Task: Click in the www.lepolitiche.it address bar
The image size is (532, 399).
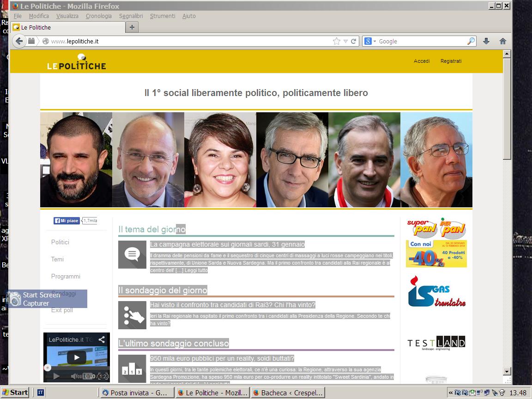Action: click(185, 41)
